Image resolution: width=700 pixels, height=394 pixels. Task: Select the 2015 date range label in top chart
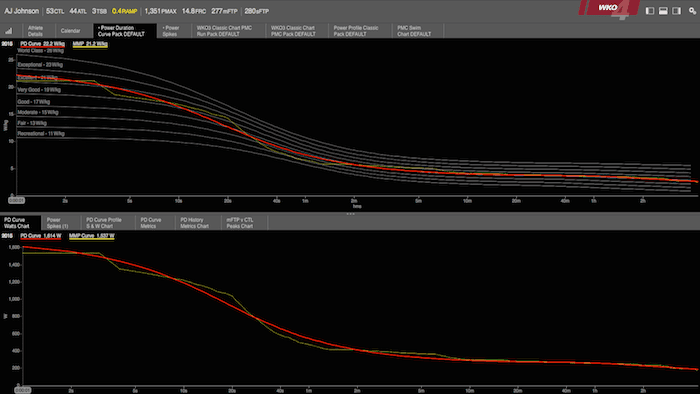tap(7, 44)
